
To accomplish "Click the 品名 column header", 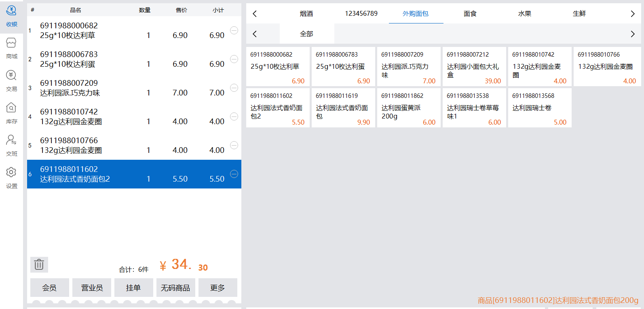I will point(76,10).
